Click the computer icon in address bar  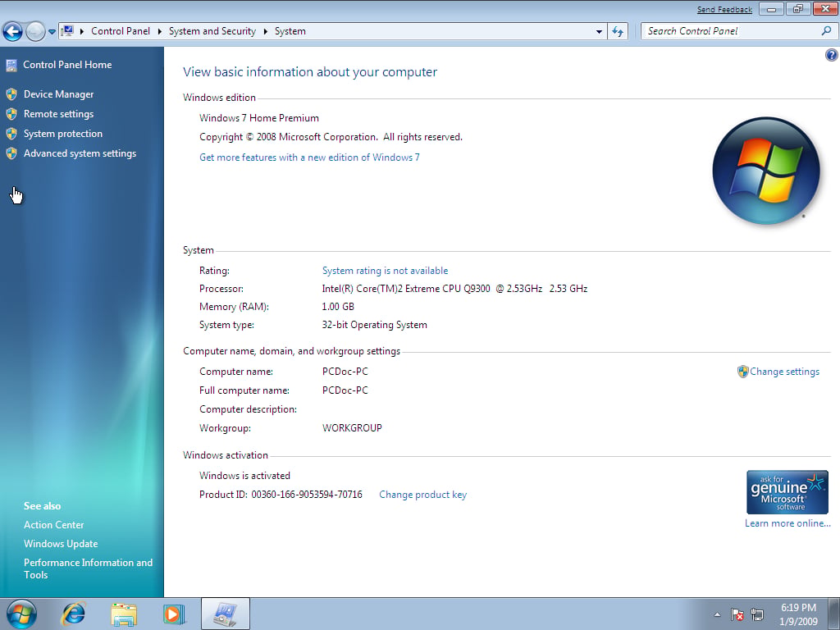point(67,31)
